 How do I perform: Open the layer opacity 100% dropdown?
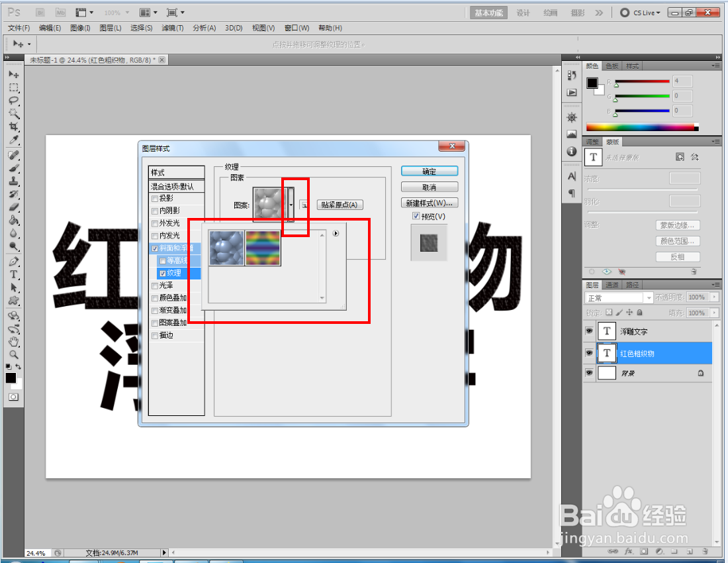tap(715, 297)
